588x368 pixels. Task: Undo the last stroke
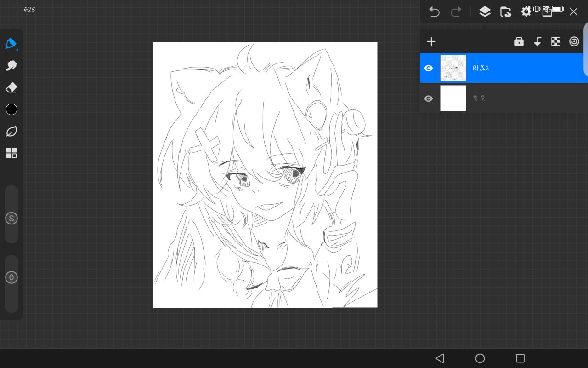coord(434,12)
